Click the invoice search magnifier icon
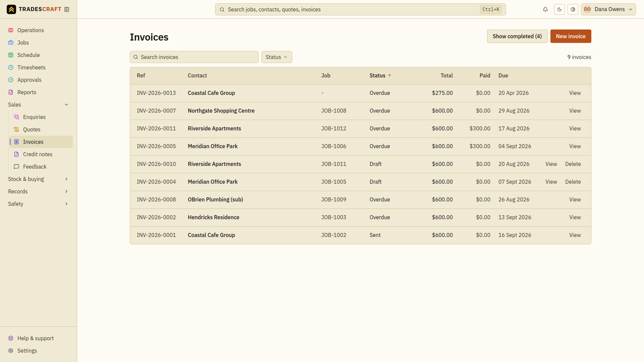The height and width of the screenshot is (362, 644). click(x=136, y=57)
